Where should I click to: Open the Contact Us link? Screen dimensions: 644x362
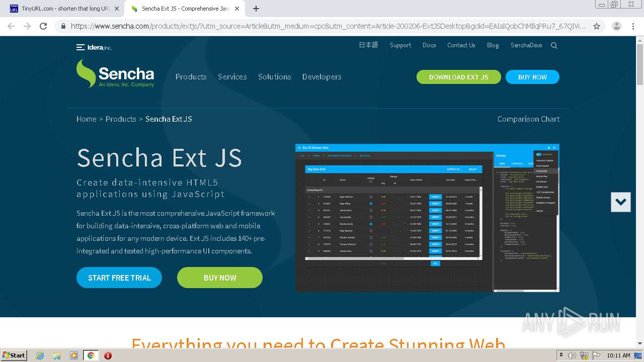pos(461,45)
